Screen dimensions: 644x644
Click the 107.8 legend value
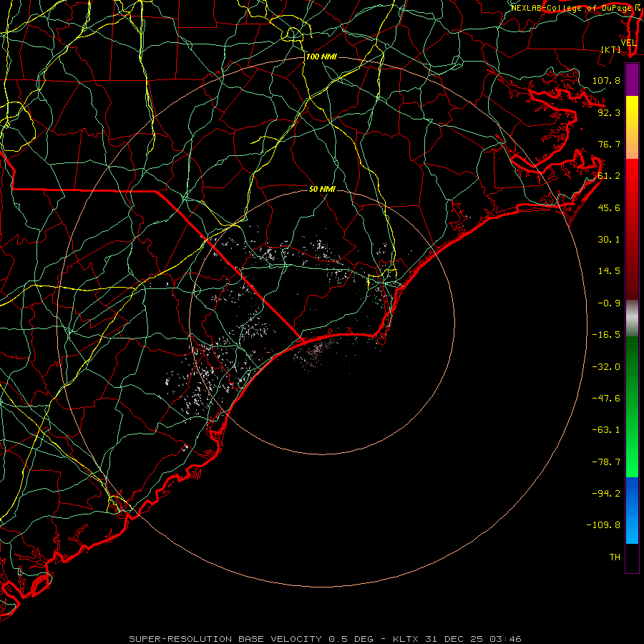click(606, 80)
